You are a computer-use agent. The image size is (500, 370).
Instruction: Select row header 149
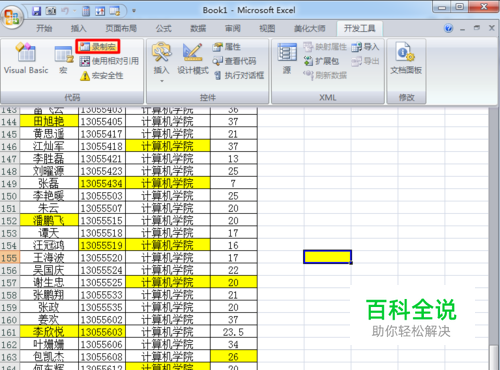pyautogui.click(x=9, y=183)
